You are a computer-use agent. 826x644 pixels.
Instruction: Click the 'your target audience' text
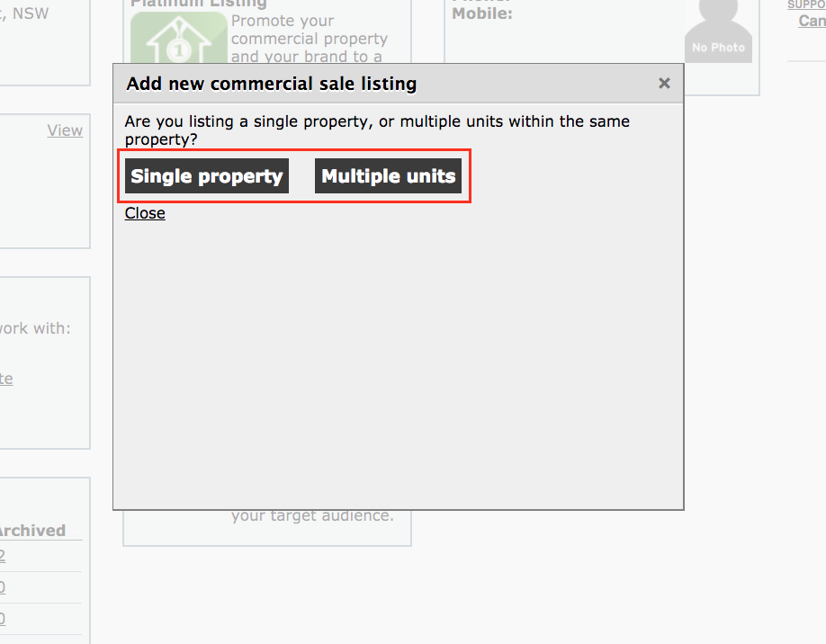(312, 515)
